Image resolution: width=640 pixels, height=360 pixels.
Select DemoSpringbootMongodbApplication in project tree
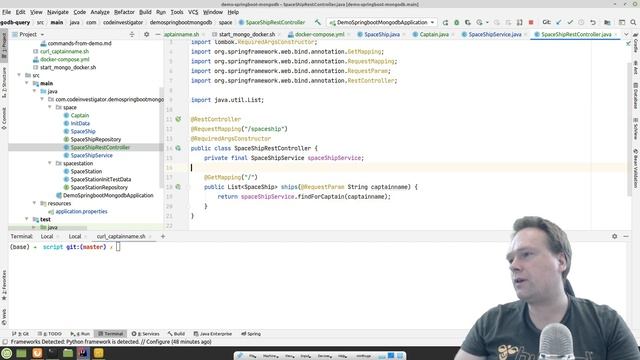108,196
